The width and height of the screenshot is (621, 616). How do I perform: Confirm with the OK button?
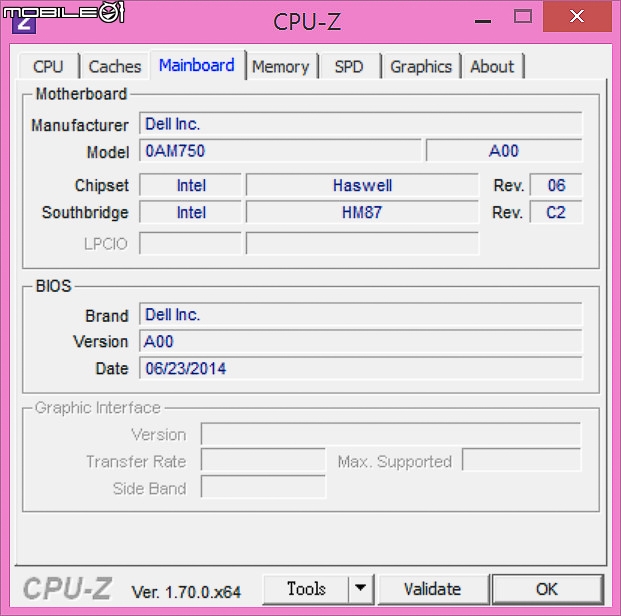(x=547, y=589)
